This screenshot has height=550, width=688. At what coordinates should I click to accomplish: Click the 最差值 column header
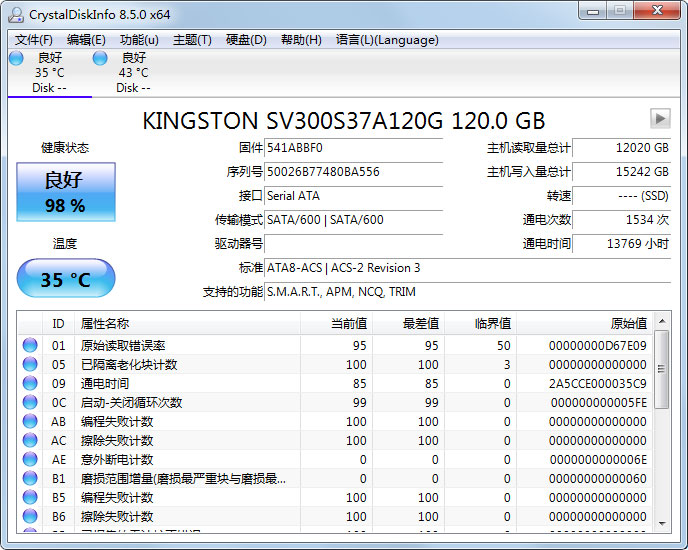point(408,324)
